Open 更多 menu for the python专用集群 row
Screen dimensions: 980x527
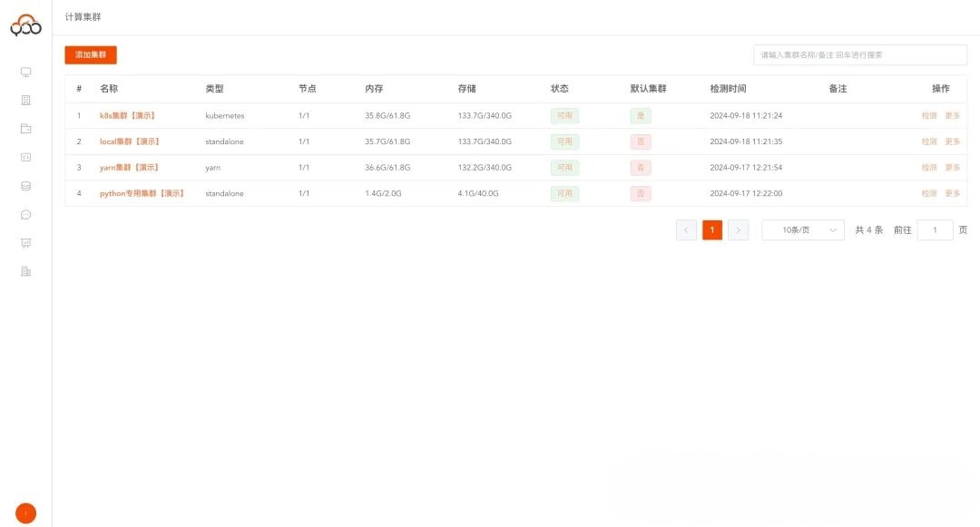pos(952,193)
